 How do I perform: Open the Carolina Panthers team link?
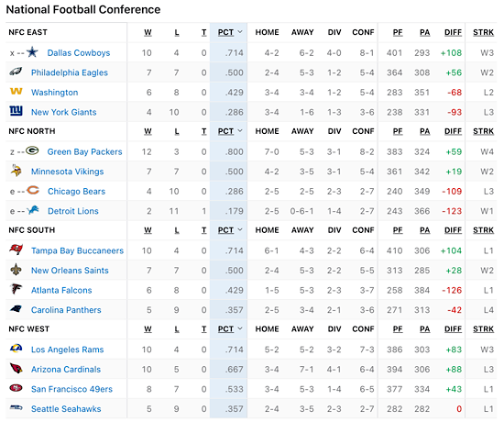pyautogui.click(x=66, y=310)
